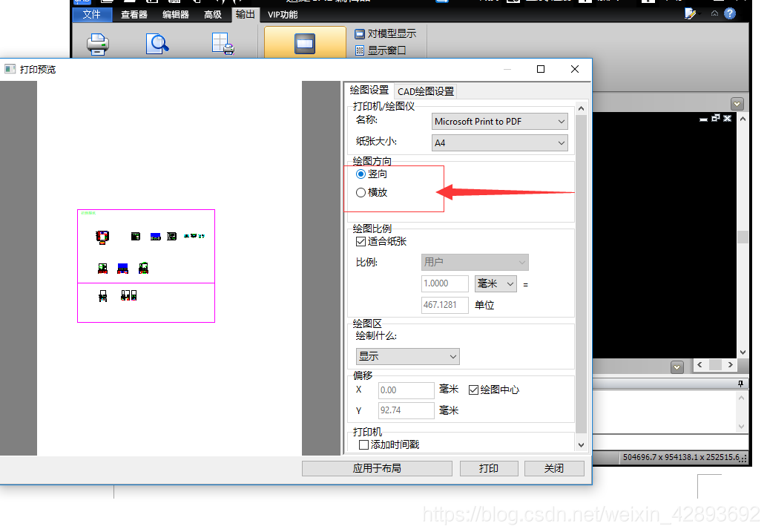Click the 显示窗口 option icon
The width and height of the screenshot is (767, 532).
click(360, 50)
